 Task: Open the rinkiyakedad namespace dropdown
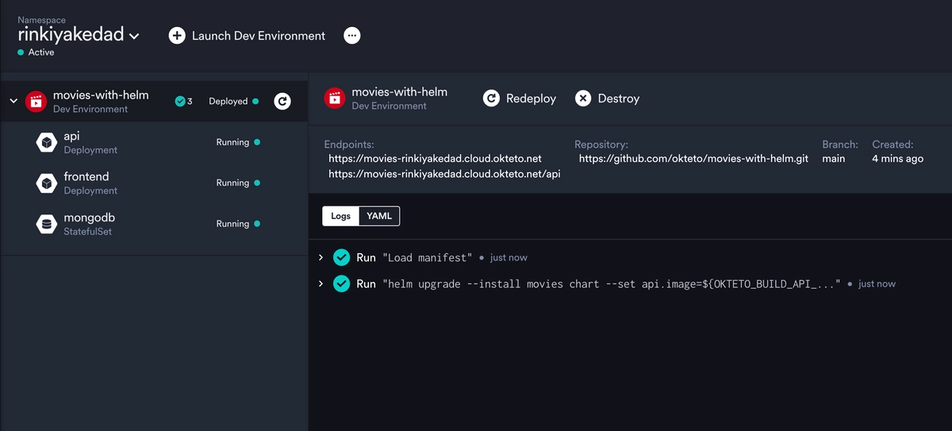tap(78, 35)
